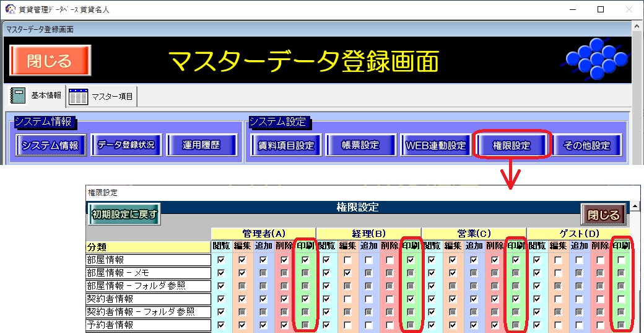This screenshot has height=333, width=644.
Task: Toggle 印刷 for 営業(C) in the 契約者情報 row
Action: coord(516,299)
